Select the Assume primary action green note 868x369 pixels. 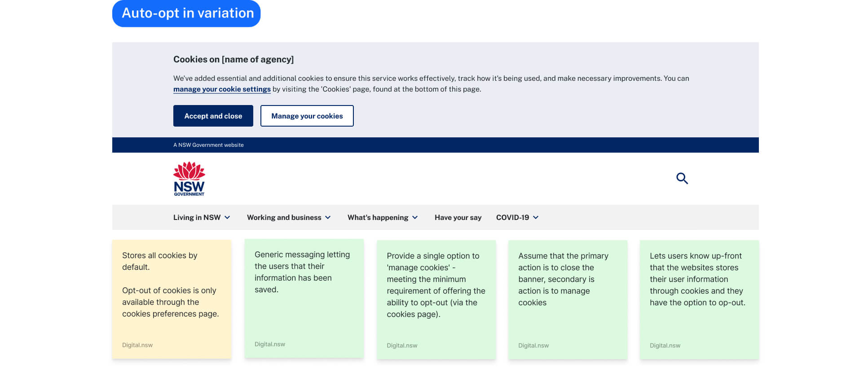pyautogui.click(x=568, y=299)
